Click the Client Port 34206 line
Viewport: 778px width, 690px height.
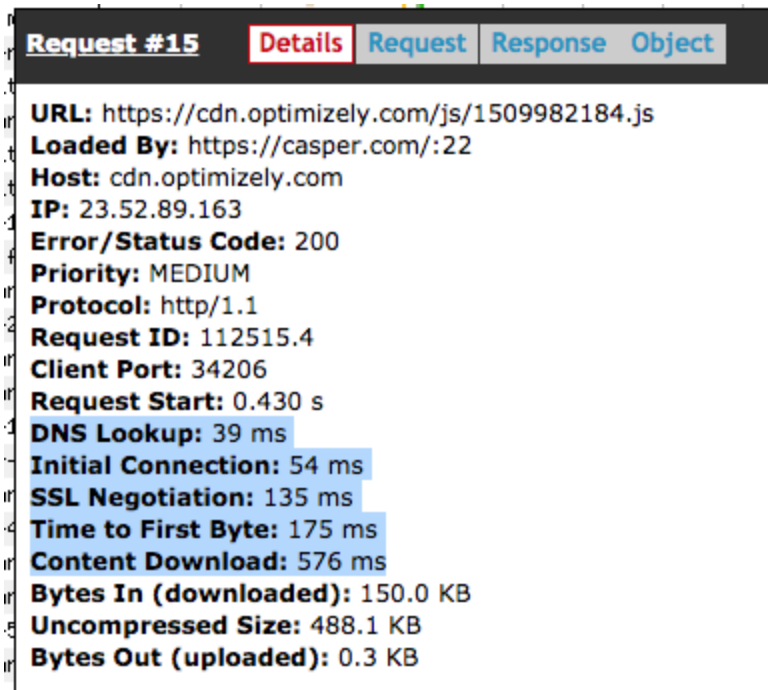[149, 370]
